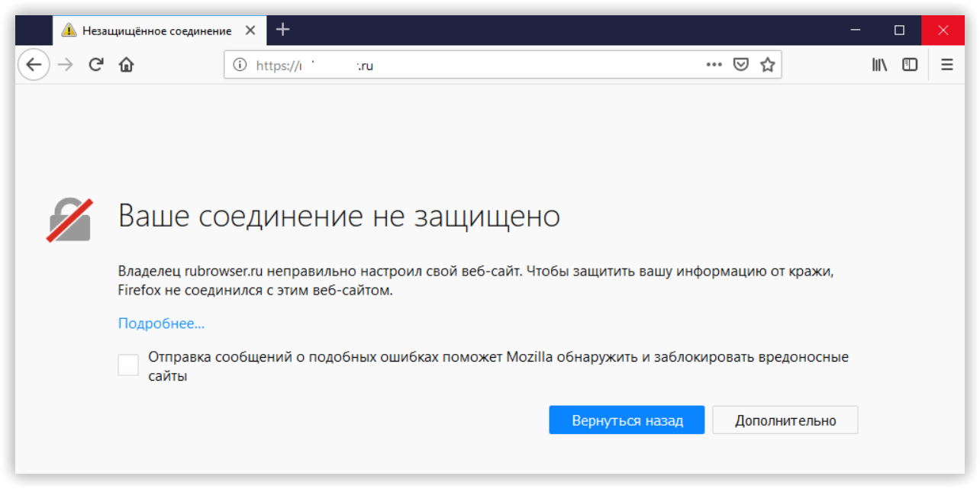The height and width of the screenshot is (489, 980).
Task: Click the warning icon on tab
Action: (x=69, y=31)
